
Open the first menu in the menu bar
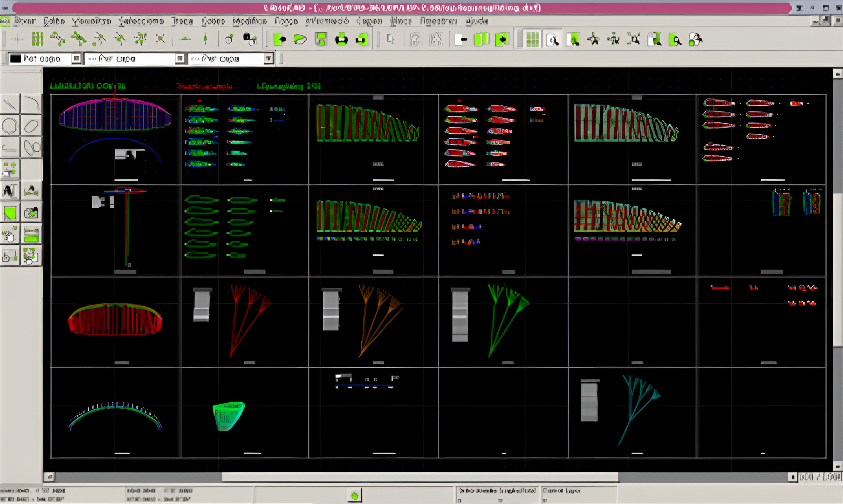coord(25,21)
